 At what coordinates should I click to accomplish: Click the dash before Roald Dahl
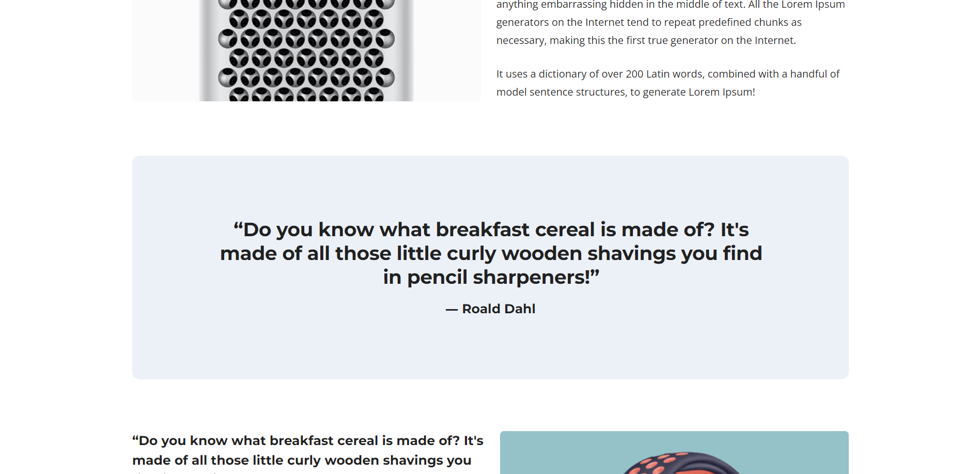(452, 310)
